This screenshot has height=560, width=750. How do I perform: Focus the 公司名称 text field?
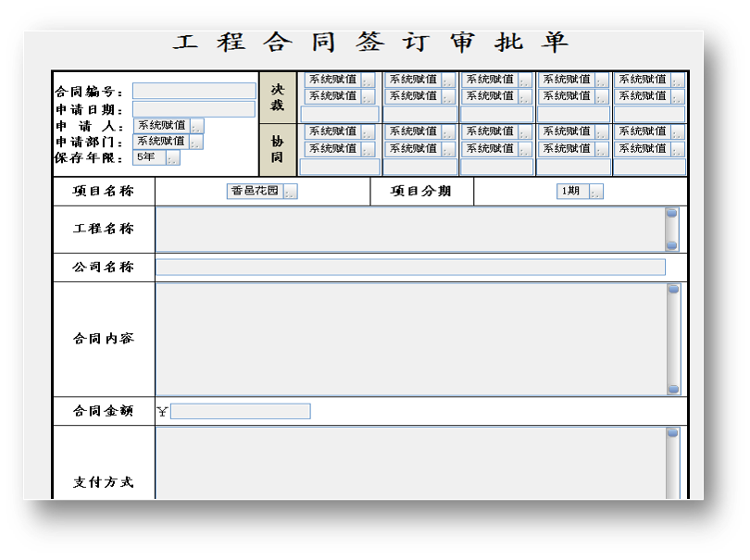409,268
